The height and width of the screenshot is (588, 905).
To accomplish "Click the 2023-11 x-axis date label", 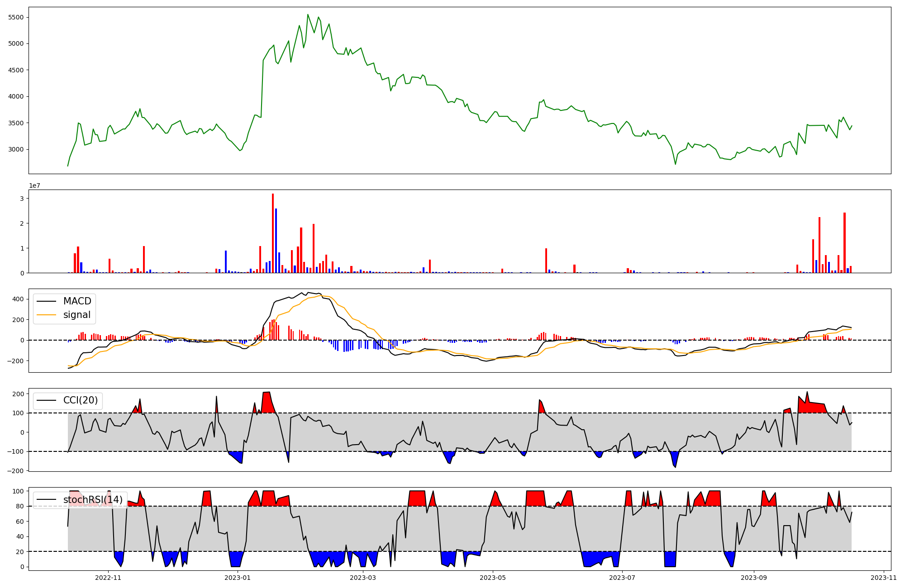I will [x=883, y=578].
